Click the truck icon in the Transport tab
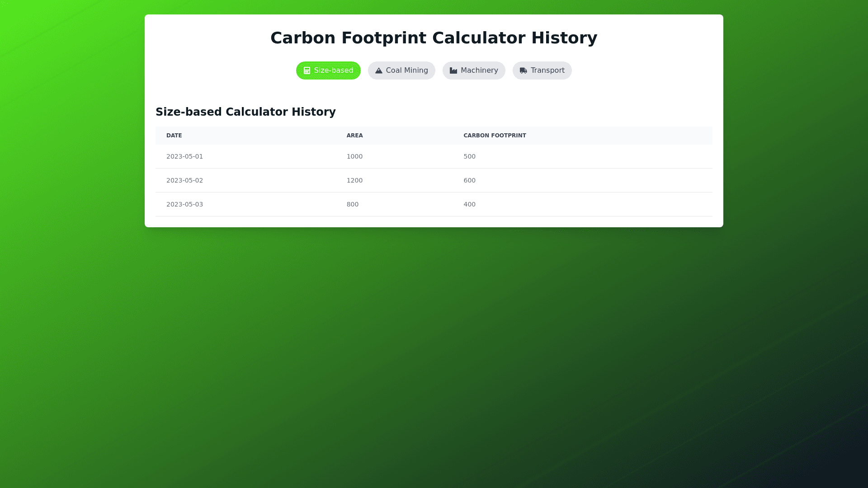868x488 pixels. (524, 70)
